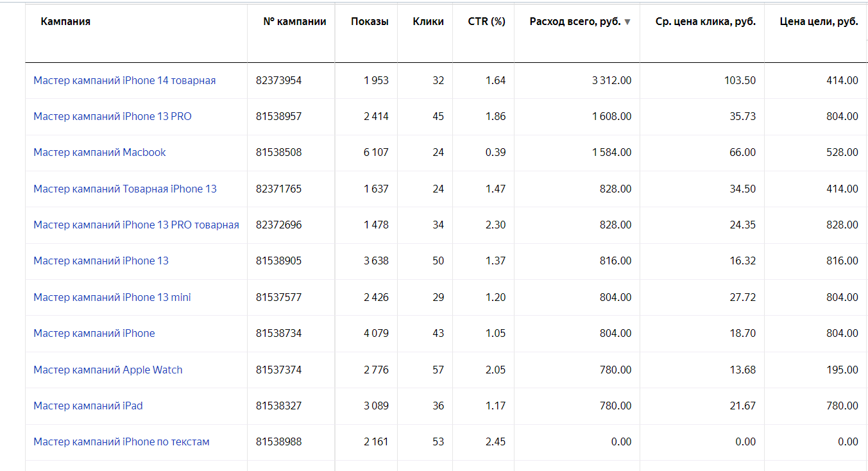Image resolution: width=868 pixels, height=471 pixels.
Task: Open Мастер кампаний Macbook campaign
Action: tap(99, 152)
